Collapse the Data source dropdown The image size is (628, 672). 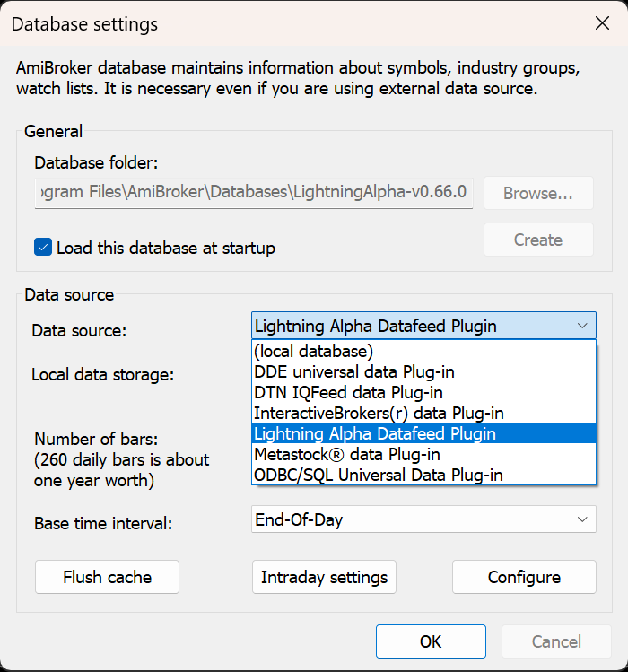pos(423,326)
